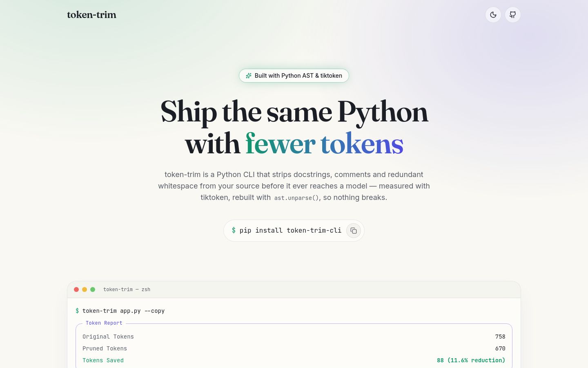Click the token-trim logo
The image size is (588, 368).
[x=91, y=15]
